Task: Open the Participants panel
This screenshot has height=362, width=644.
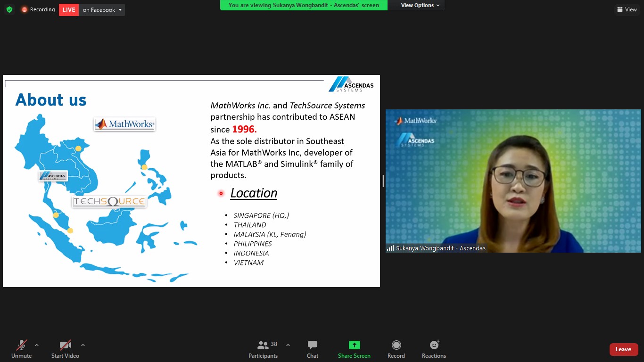Action: click(263, 349)
